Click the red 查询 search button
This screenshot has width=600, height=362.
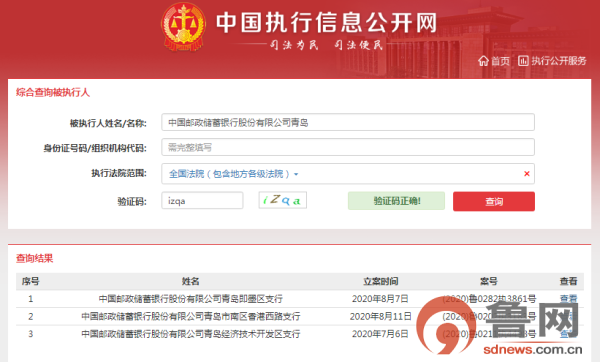[494, 201]
